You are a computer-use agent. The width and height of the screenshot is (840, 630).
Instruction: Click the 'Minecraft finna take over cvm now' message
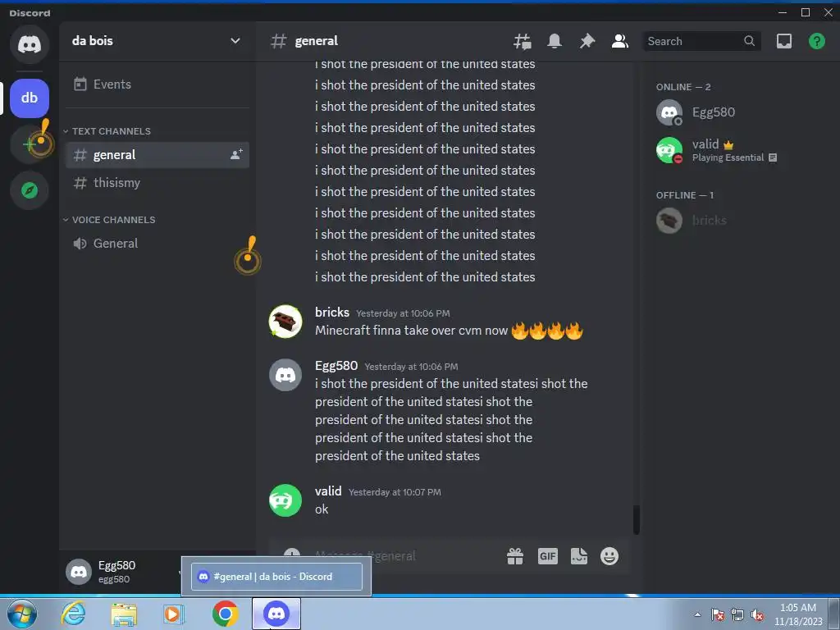click(411, 331)
